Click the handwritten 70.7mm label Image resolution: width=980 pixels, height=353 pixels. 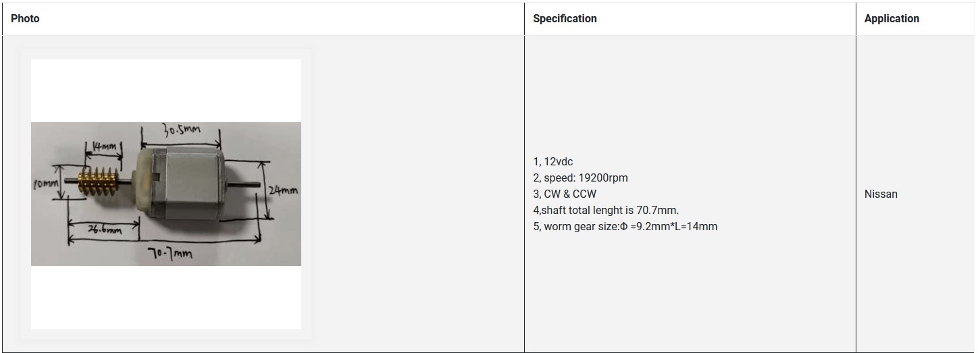[x=170, y=254]
